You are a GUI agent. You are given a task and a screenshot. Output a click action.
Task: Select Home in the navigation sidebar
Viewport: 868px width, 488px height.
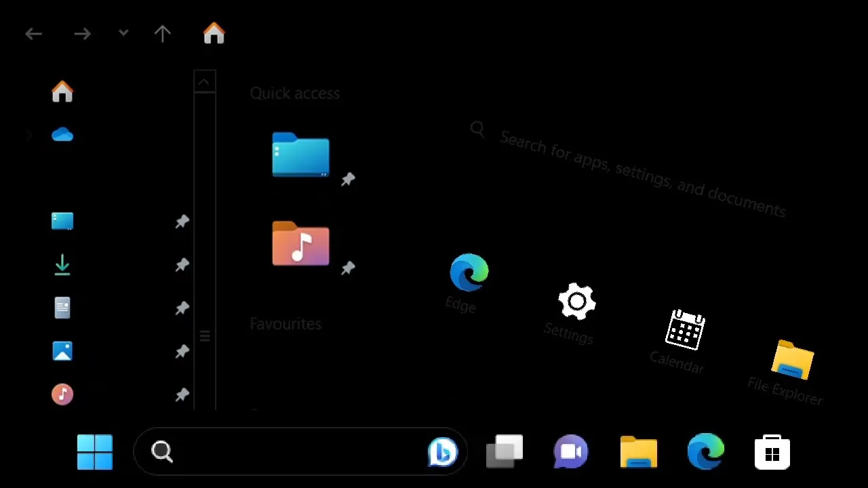coord(62,91)
